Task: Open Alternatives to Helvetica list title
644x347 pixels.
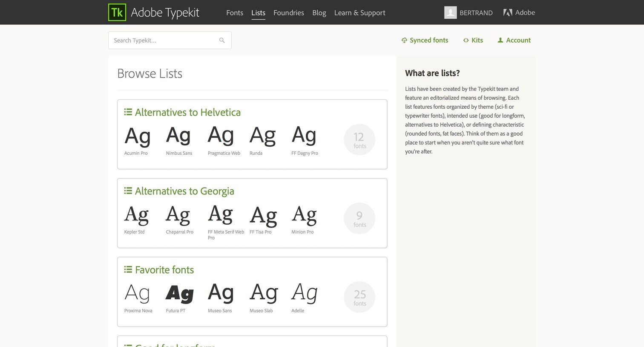Action: click(188, 112)
